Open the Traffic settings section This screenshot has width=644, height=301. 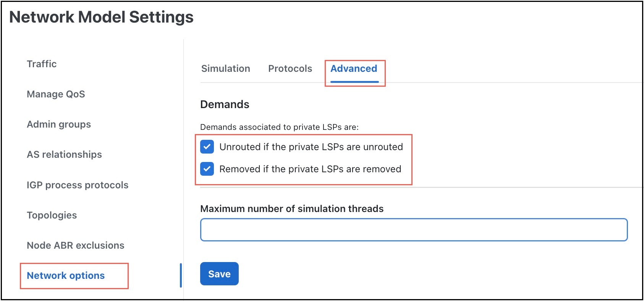pos(41,64)
